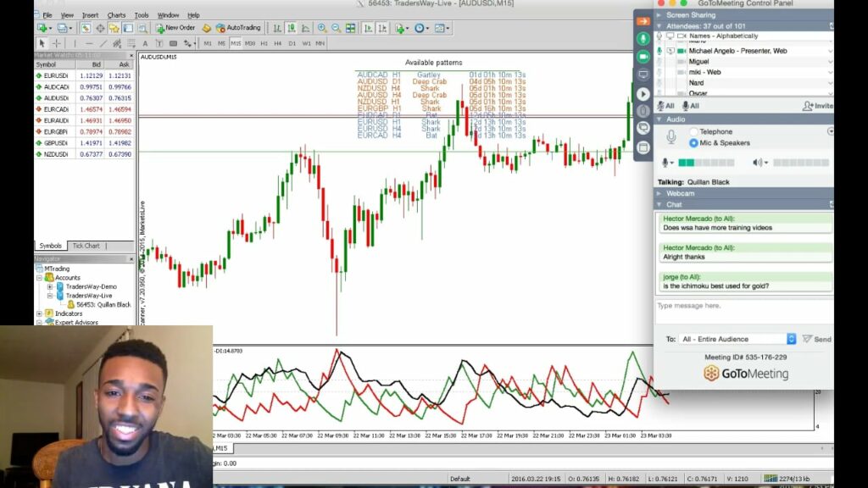Switch chart to H4 timeframe
Viewport: 868px width, 488px height.
coord(278,43)
